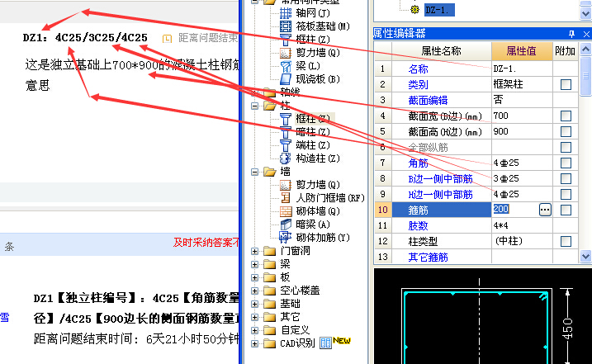The width and height of the screenshot is (592, 364).
Task: Select the 轴网 (J) grid icon
Action: coord(286,13)
